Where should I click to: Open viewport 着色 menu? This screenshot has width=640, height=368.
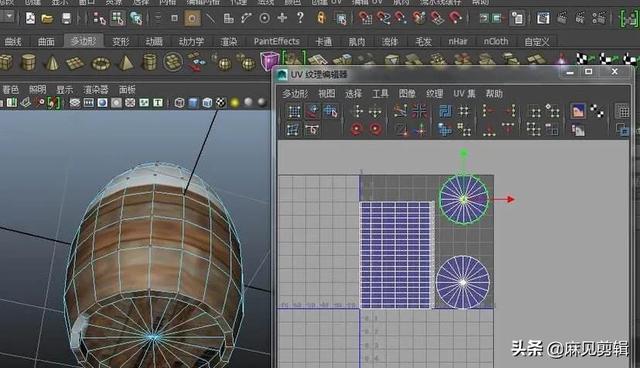[x=11, y=89]
